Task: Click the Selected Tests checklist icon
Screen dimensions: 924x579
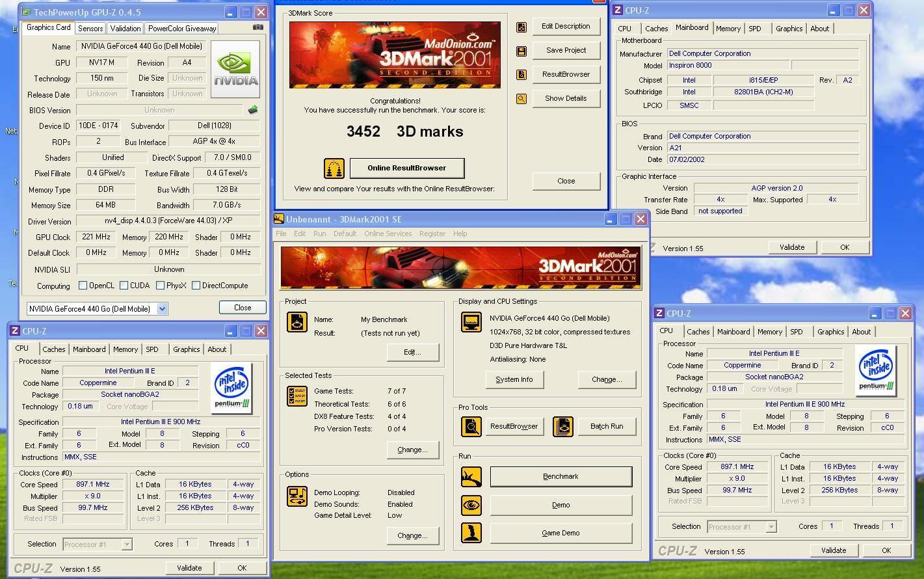Action: tap(297, 396)
